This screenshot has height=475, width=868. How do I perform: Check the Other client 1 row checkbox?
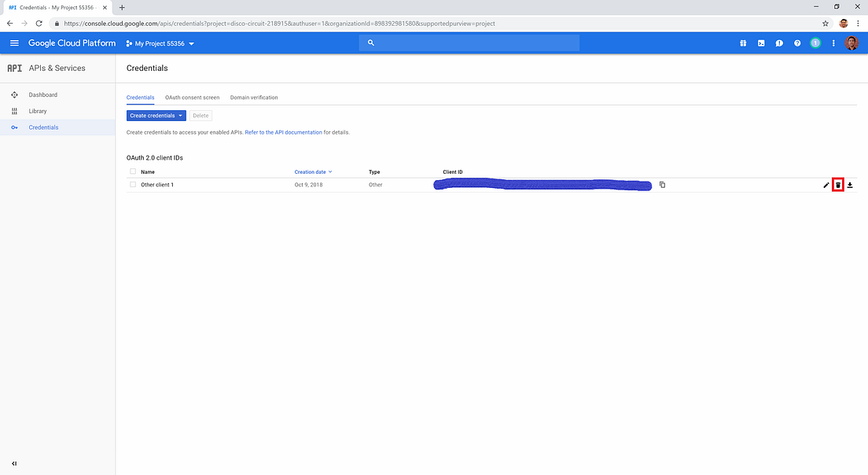pyautogui.click(x=133, y=184)
